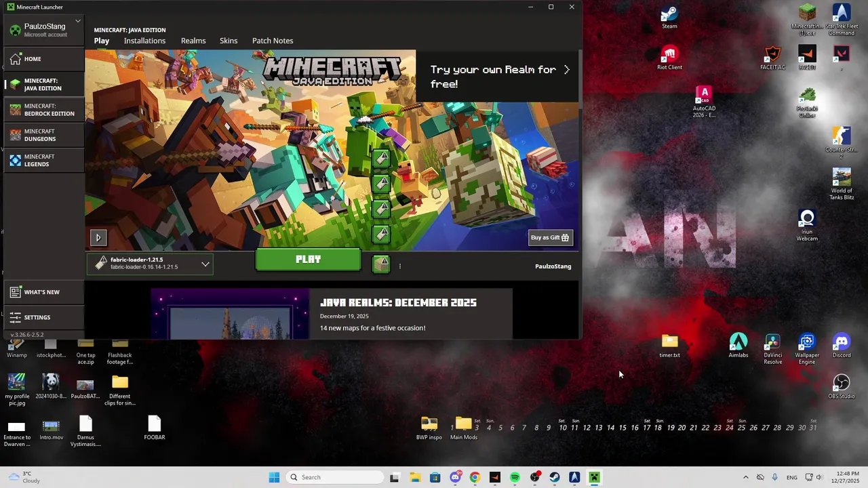The image size is (868, 488).
Task: Select the FACEIT AC desktop shortcut
Action: 772,58
